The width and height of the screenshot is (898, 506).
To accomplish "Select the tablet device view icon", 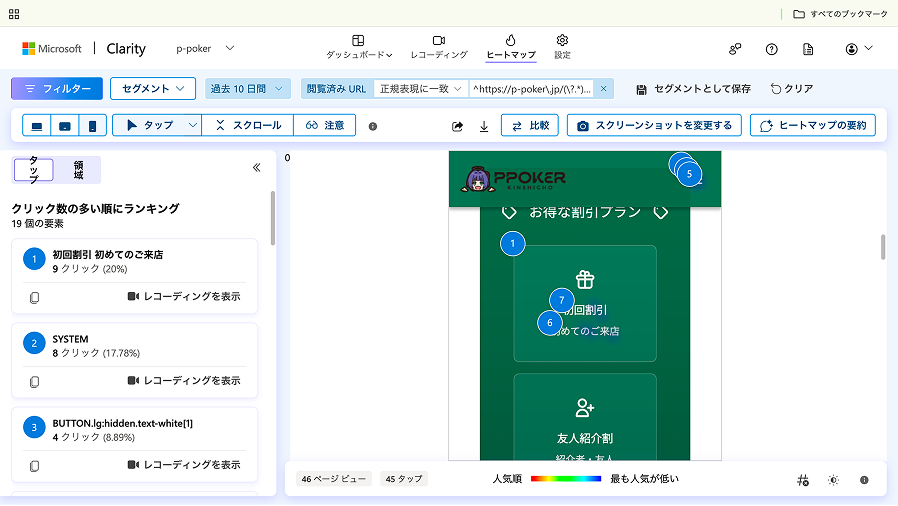I will click(65, 125).
